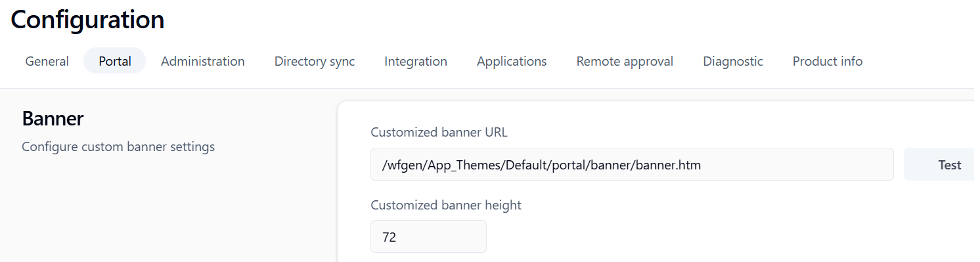Open the Integration tab
The width and height of the screenshot is (980, 262).
coord(416,61)
